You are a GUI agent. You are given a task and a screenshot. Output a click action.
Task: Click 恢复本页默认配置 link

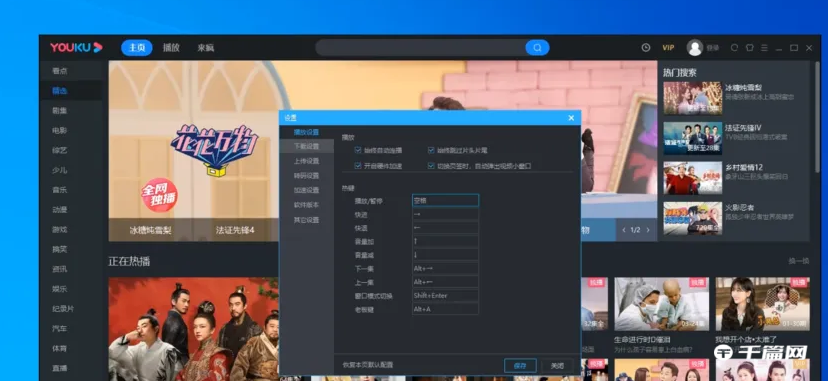pos(368,365)
